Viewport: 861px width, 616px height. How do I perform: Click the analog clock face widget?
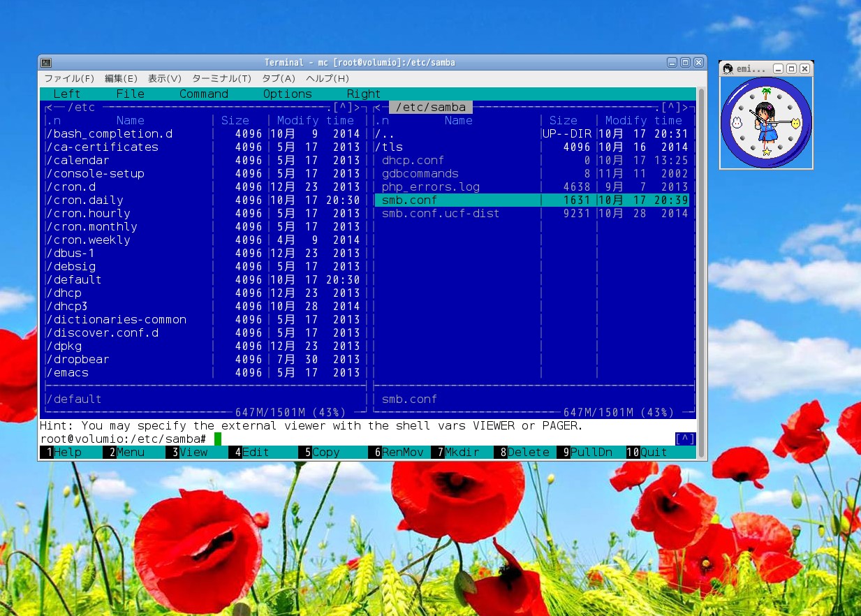tap(766, 123)
